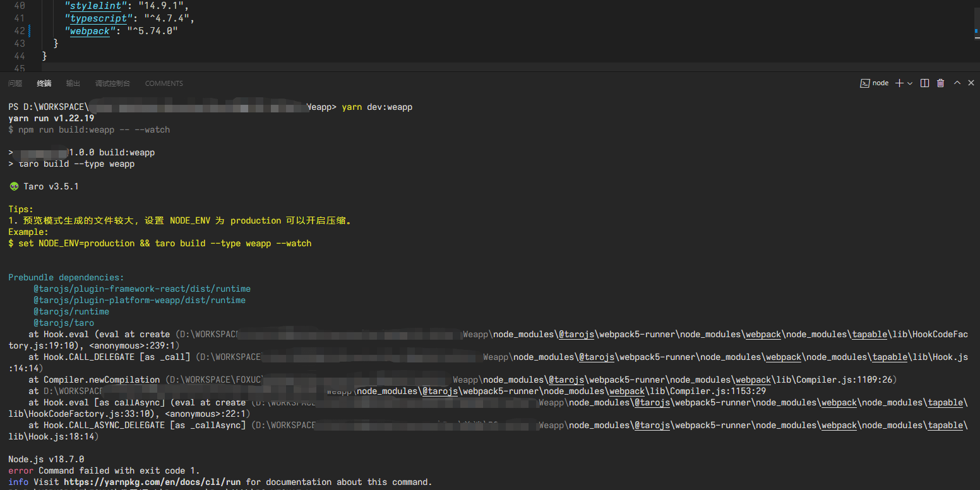Viewport: 980px width, 490px height.
Task: Click the 'Prebundle dependencies:' heading
Action: tap(66, 277)
